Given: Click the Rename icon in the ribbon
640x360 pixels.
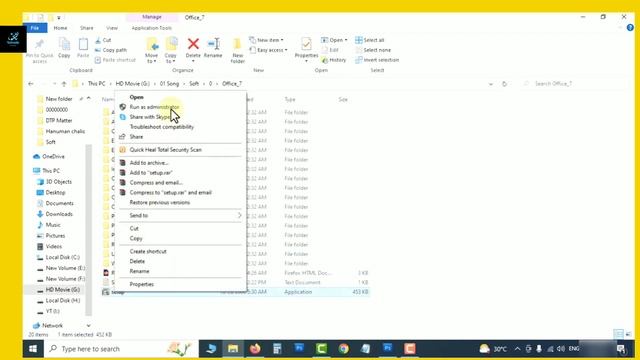Looking at the screenshot, I should [213, 43].
